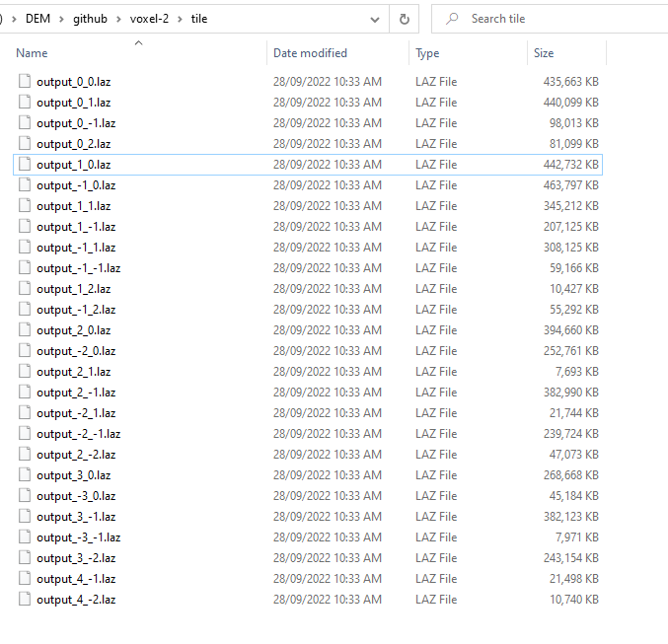This screenshot has width=668, height=644.
Task: Sort by Name column header
Action: pos(32,53)
